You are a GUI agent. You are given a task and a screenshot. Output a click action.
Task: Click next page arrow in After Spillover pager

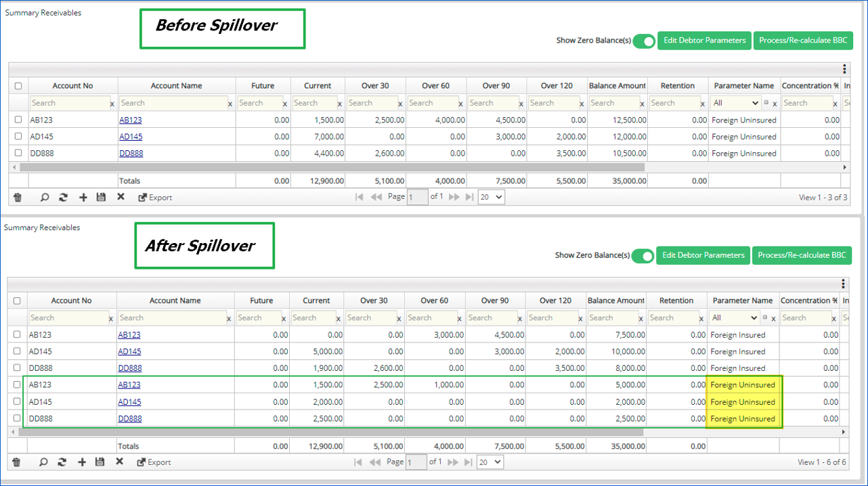pyautogui.click(x=453, y=462)
